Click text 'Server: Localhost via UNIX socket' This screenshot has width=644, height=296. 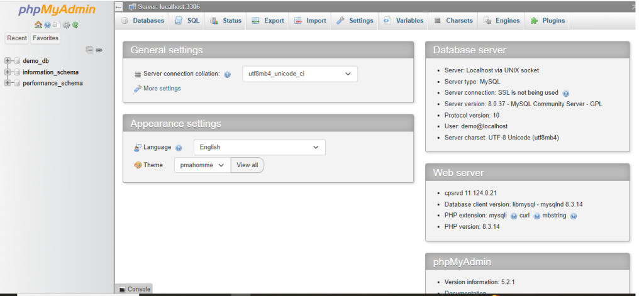tap(492, 70)
